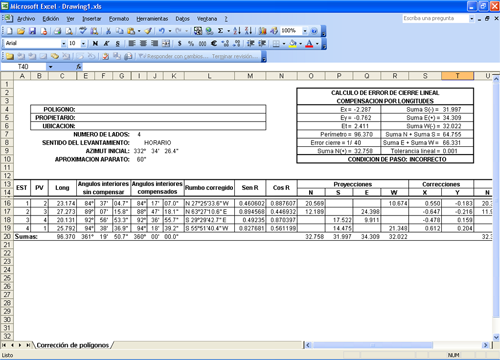
Task: Copy the selection with the Copy icon
Action: tap(119, 31)
